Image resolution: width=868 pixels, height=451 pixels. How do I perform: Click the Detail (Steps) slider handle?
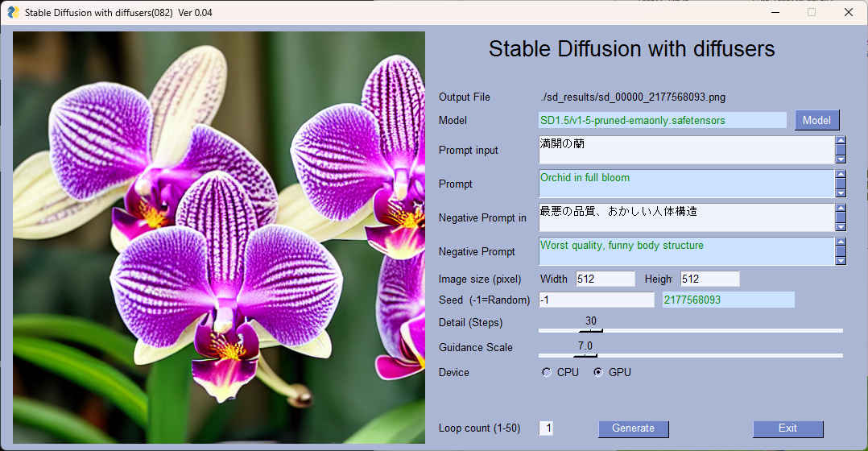point(590,330)
